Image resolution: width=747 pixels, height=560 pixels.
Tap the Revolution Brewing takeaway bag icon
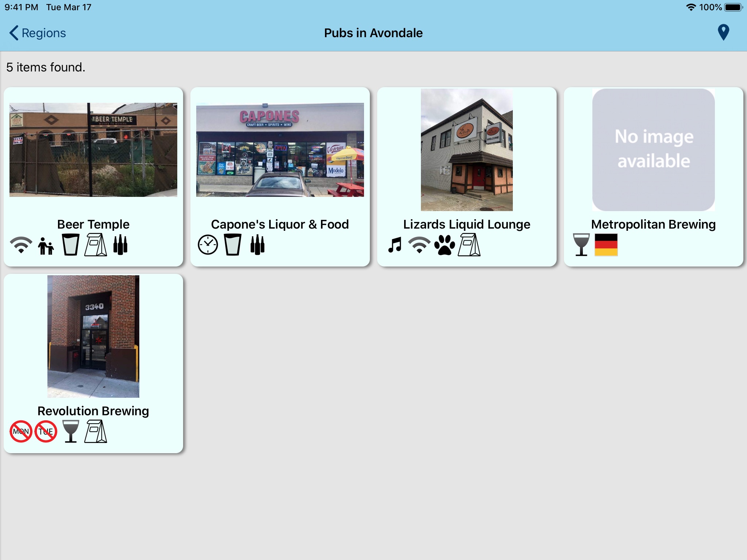(x=96, y=431)
